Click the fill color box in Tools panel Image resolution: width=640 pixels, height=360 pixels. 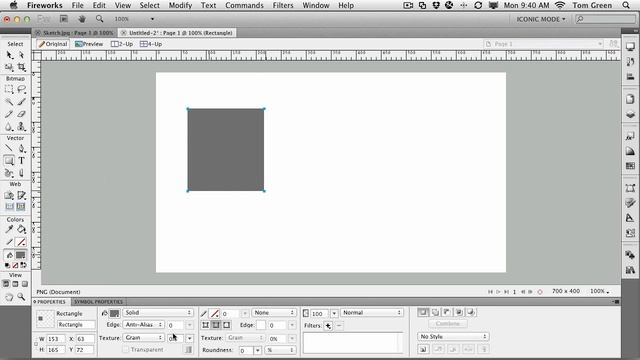pos(20,255)
